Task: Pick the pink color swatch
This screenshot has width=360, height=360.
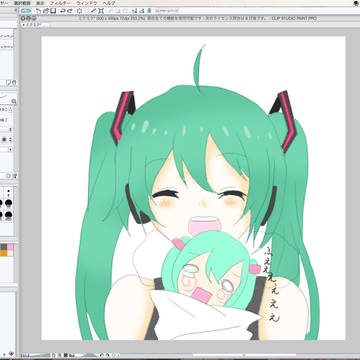Action: click(10, 247)
